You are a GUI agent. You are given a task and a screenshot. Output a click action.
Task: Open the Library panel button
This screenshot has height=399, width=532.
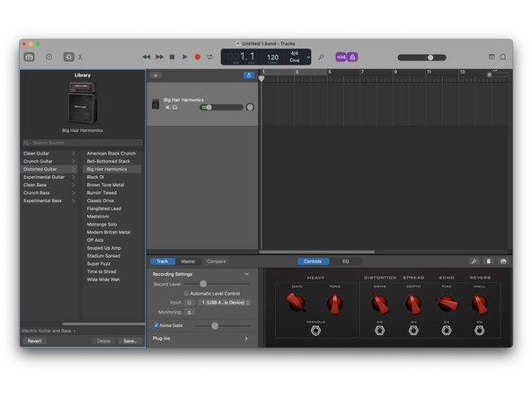29,57
